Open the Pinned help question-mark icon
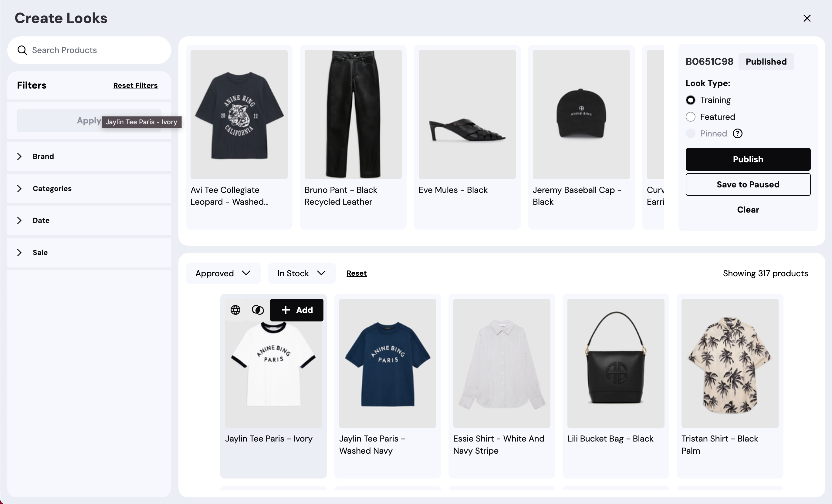 coord(737,134)
